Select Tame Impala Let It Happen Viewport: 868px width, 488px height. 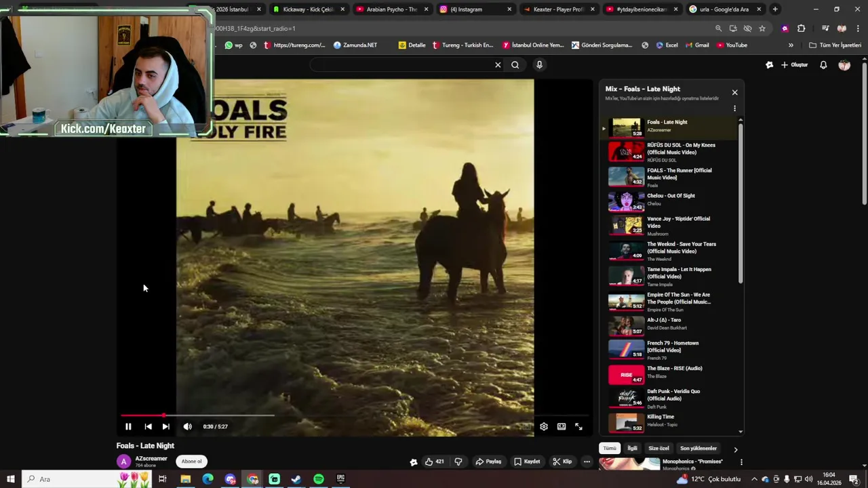669,276
